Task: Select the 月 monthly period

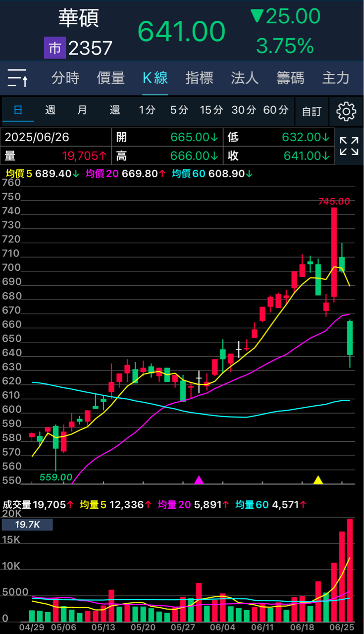Action: tap(82, 110)
